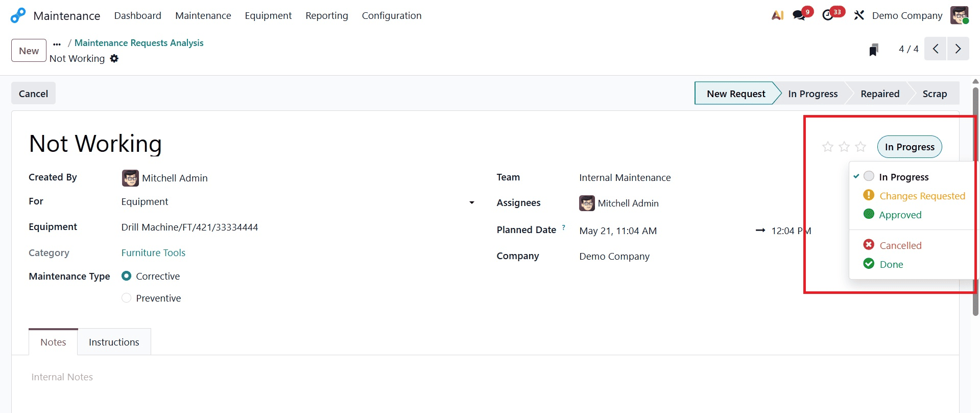Open the Mitchell Admin user avatar menu
Screen dimensions: 980x413
[959, 15]
